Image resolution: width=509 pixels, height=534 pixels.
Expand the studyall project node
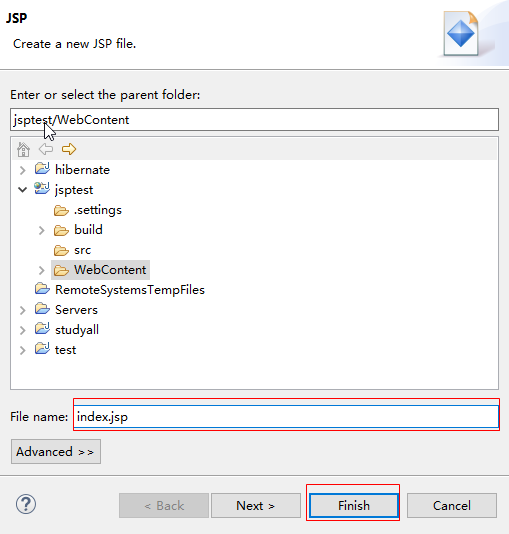pos(22,330)
